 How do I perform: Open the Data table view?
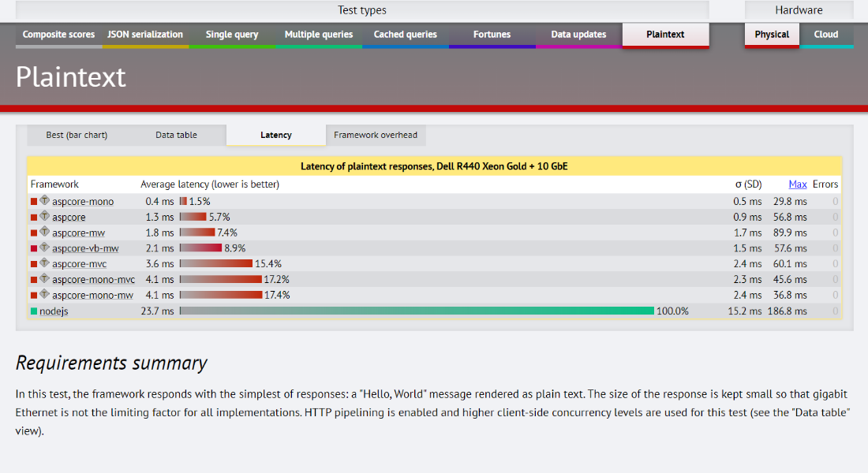tap(176, 135)
